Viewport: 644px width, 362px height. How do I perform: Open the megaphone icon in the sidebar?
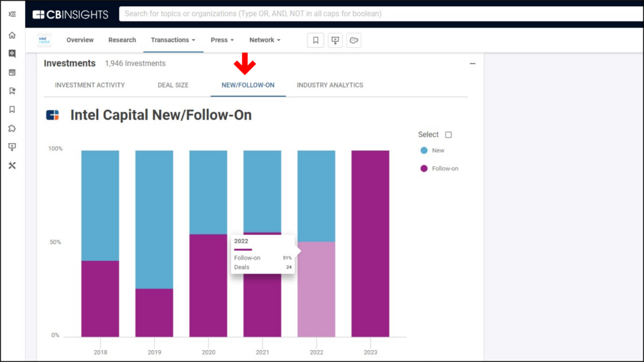click(13, 53)
